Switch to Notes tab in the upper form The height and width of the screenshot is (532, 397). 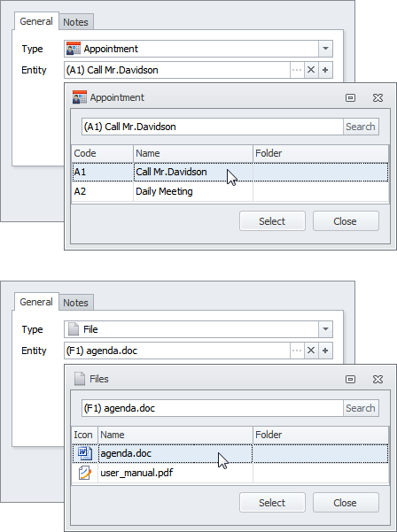point(75,22)
